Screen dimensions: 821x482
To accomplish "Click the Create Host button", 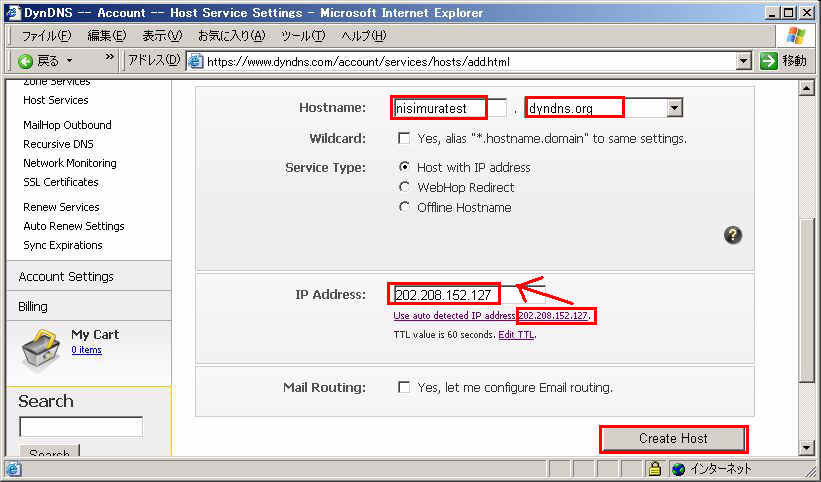I will point(673,439).
